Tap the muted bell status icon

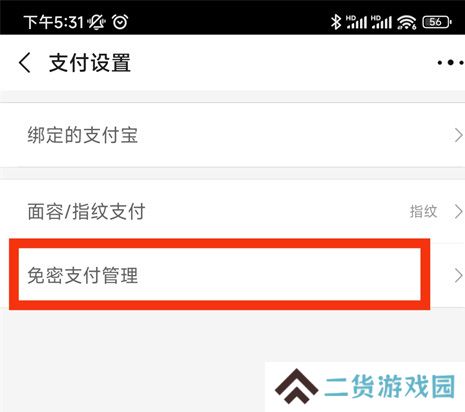point(96,22)
